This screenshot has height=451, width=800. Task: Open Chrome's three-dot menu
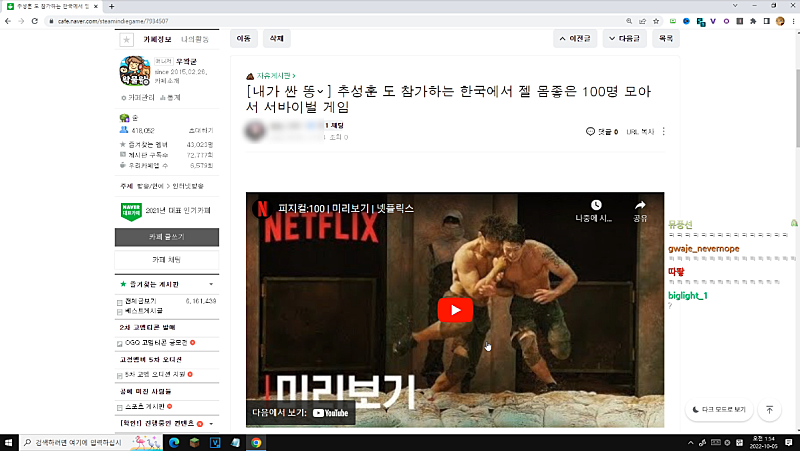pos(793,21)
